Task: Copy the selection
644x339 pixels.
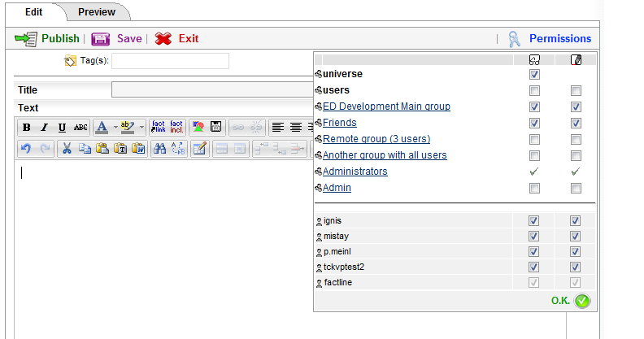Action: click(85, 149)
